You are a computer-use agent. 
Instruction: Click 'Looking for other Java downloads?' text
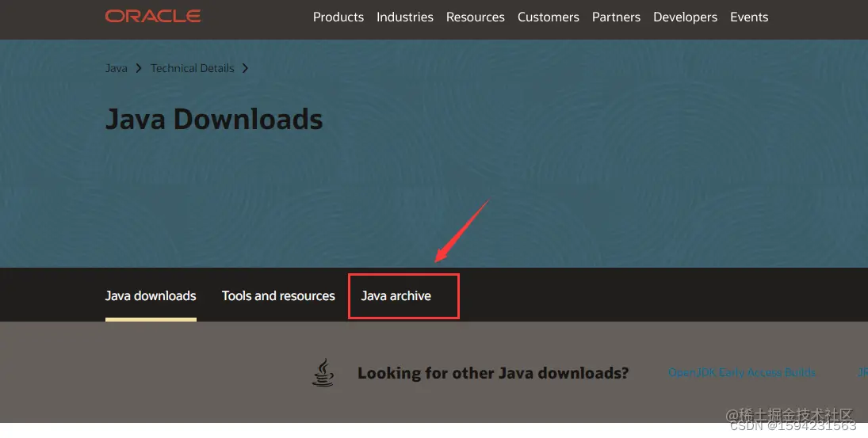pyautogui.click(x=493, y=373)
